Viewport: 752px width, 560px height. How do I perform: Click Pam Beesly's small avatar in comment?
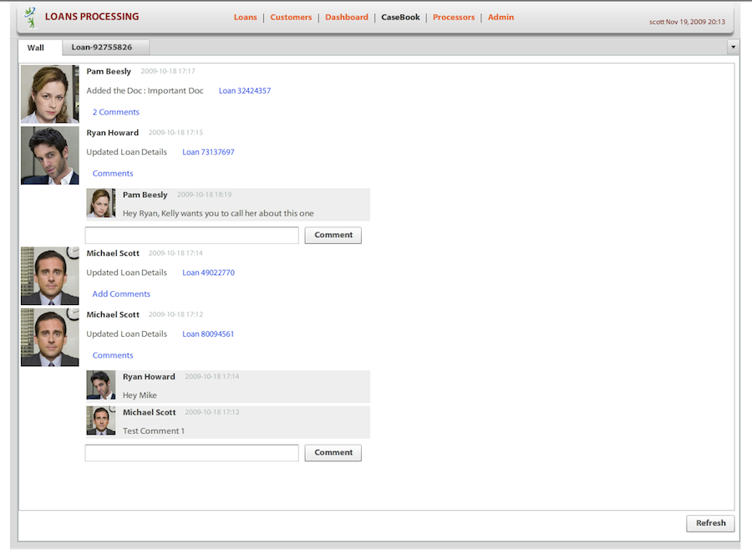click(x=101, y=203)
